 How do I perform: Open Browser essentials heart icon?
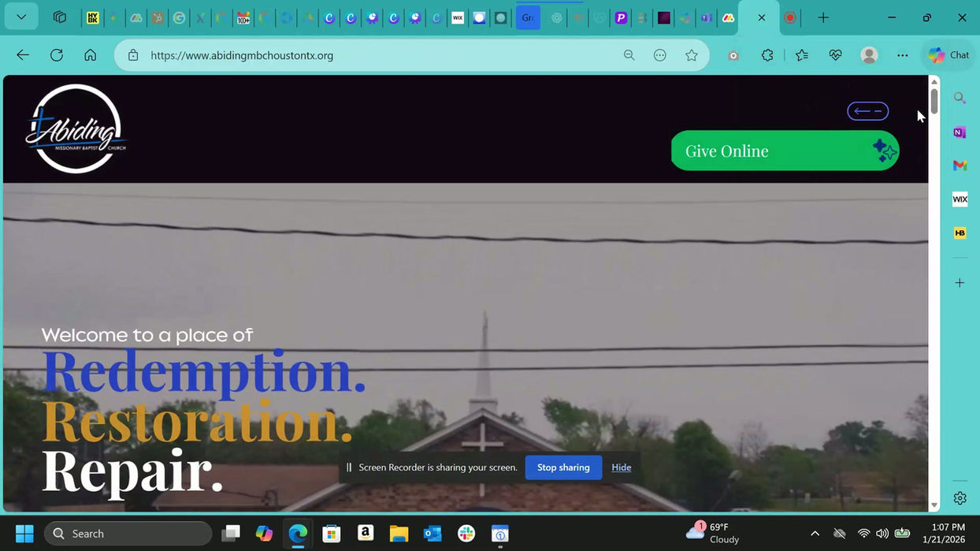pyautogui.click(x=836, y=55)
